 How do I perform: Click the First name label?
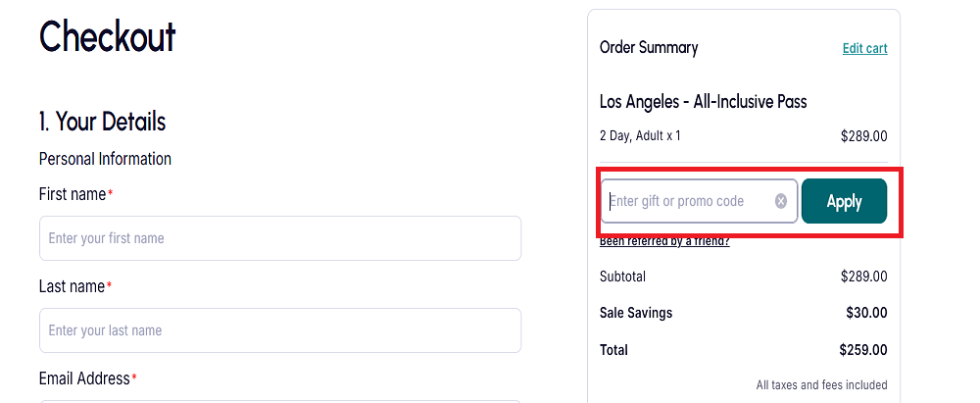click(73, 194)
